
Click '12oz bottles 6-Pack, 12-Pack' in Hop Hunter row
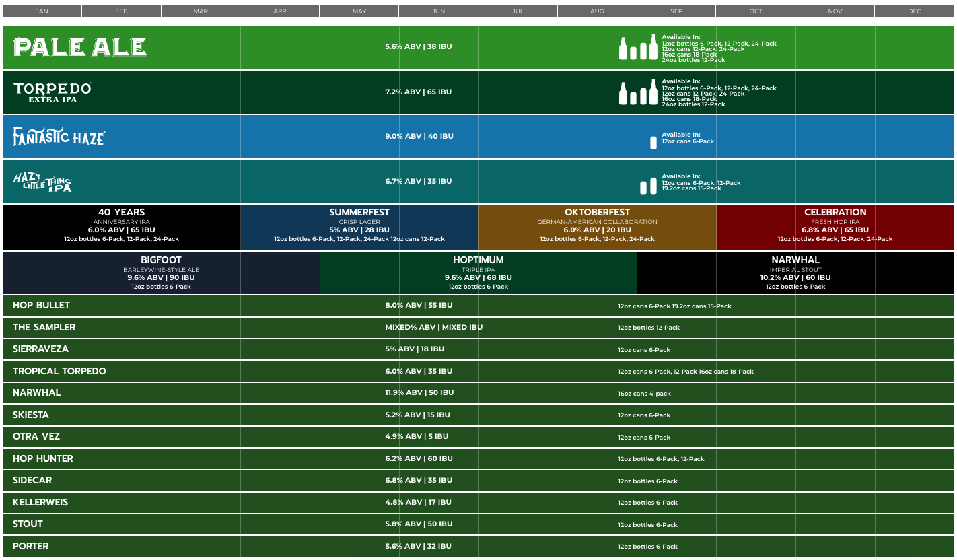[x=661, y=459]
